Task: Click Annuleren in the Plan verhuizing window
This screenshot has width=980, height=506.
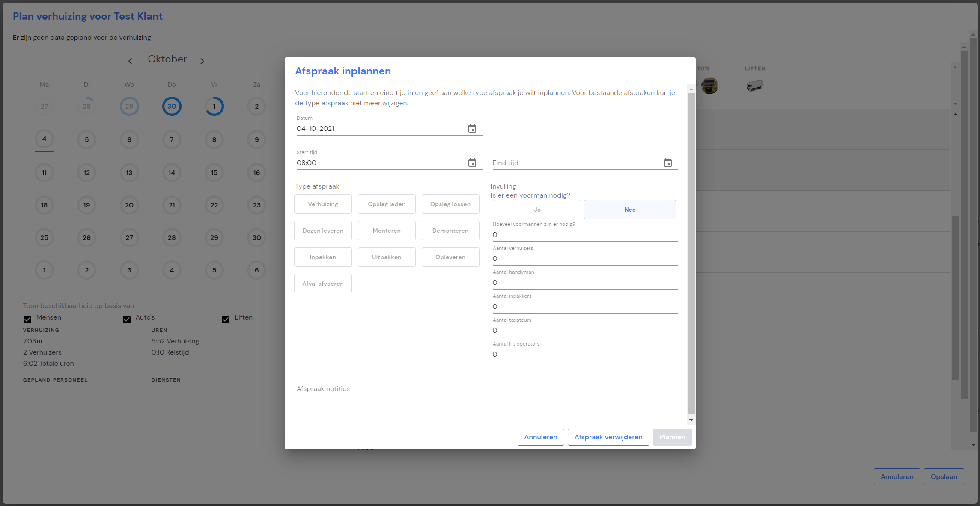Action: [897, 477]
